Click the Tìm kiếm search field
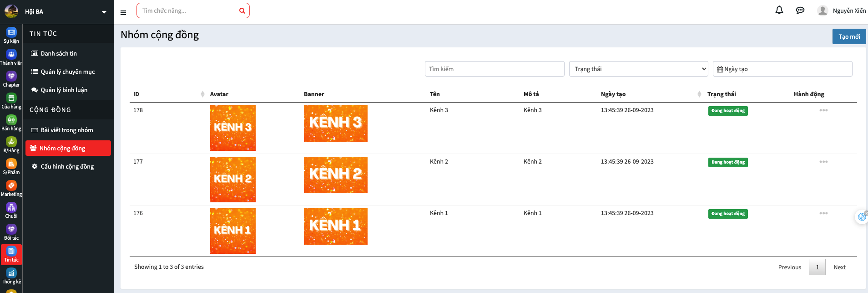Screen dimensions: 868x293 click(x=494, y=69)
